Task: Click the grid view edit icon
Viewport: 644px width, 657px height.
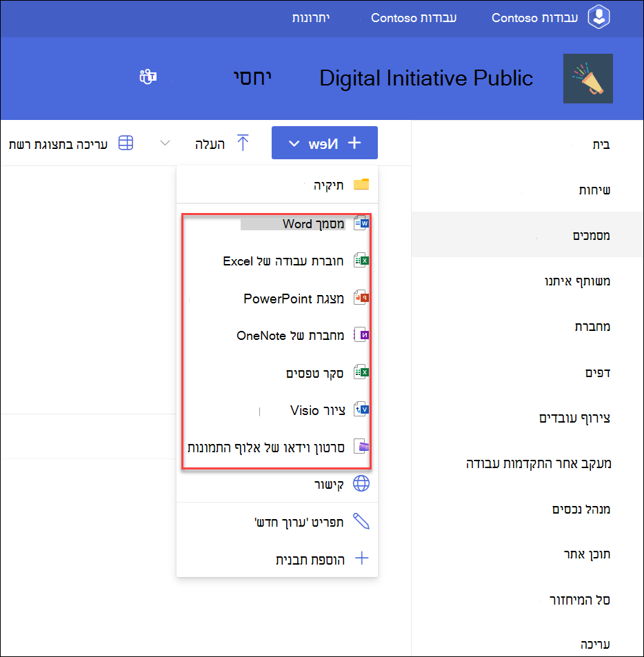Action: (125, 143)
